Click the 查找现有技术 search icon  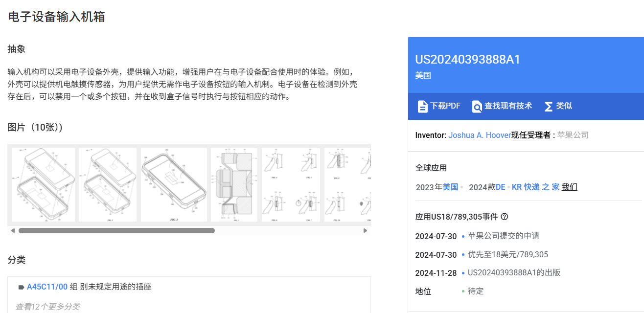pos(477,106)
